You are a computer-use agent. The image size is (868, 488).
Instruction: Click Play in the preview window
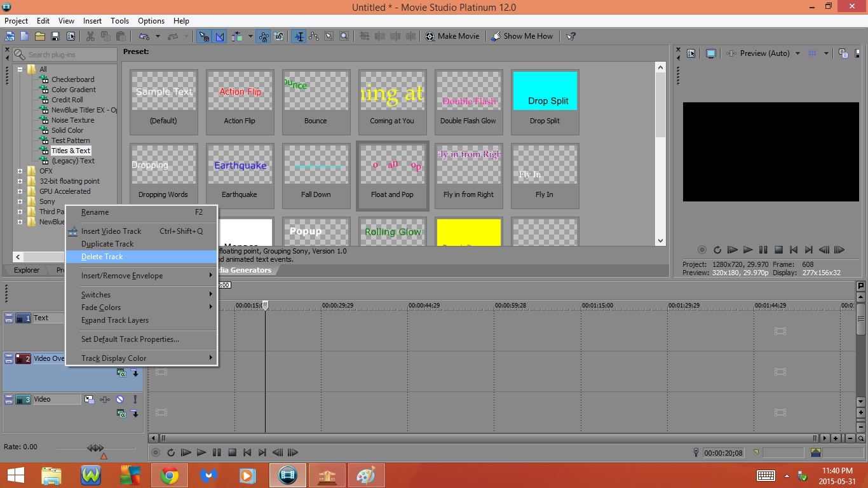(x=748, y=250)
